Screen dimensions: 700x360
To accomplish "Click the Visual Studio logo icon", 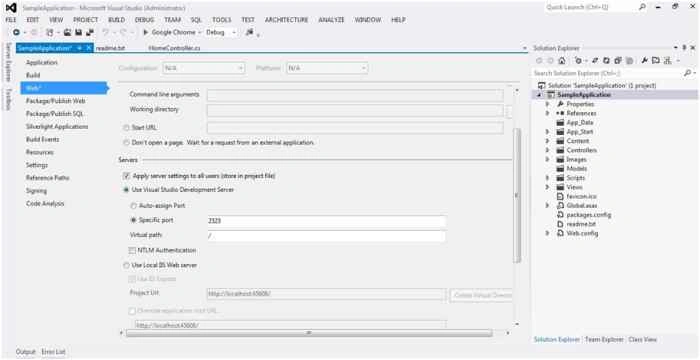I will coord(11,8).
